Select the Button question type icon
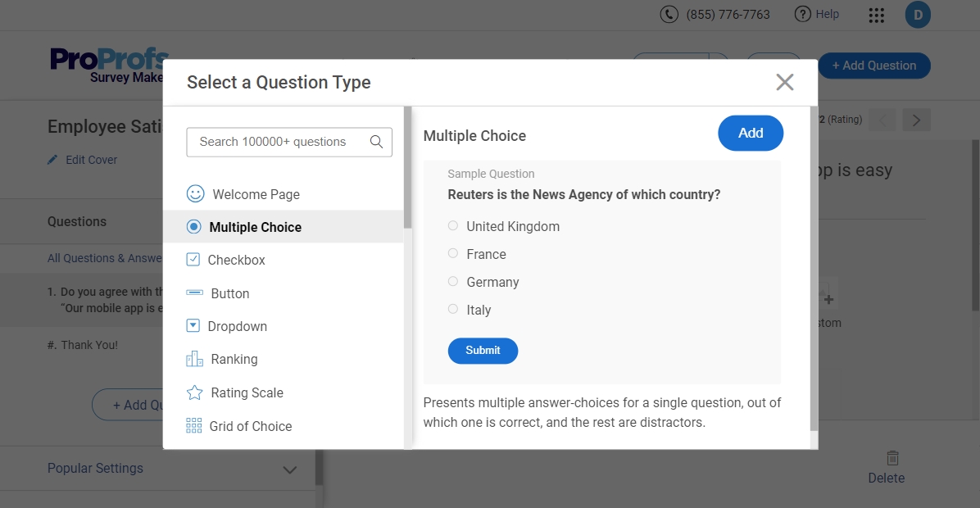The width and height of the screenshot is (980, 508). coord(194,293)
